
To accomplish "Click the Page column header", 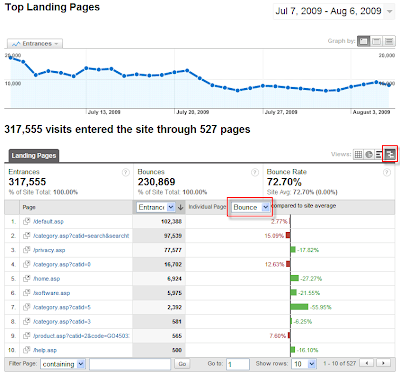I will point(29,207).
